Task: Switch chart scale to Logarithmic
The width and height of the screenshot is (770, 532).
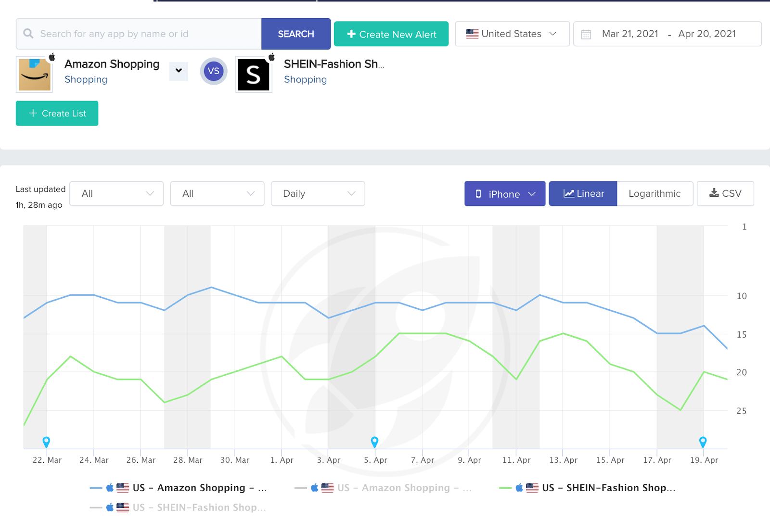Action: 654,193
